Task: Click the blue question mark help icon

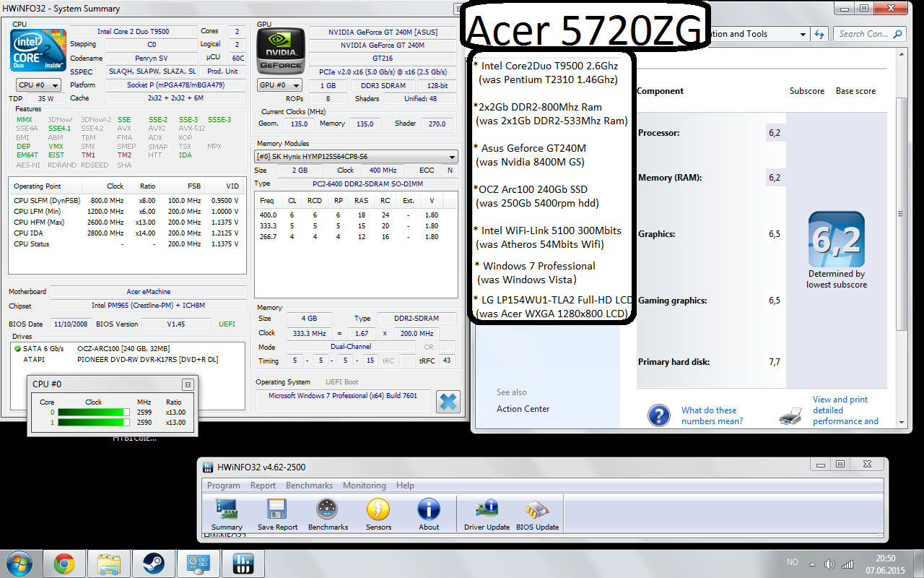Action: [658, 415]
